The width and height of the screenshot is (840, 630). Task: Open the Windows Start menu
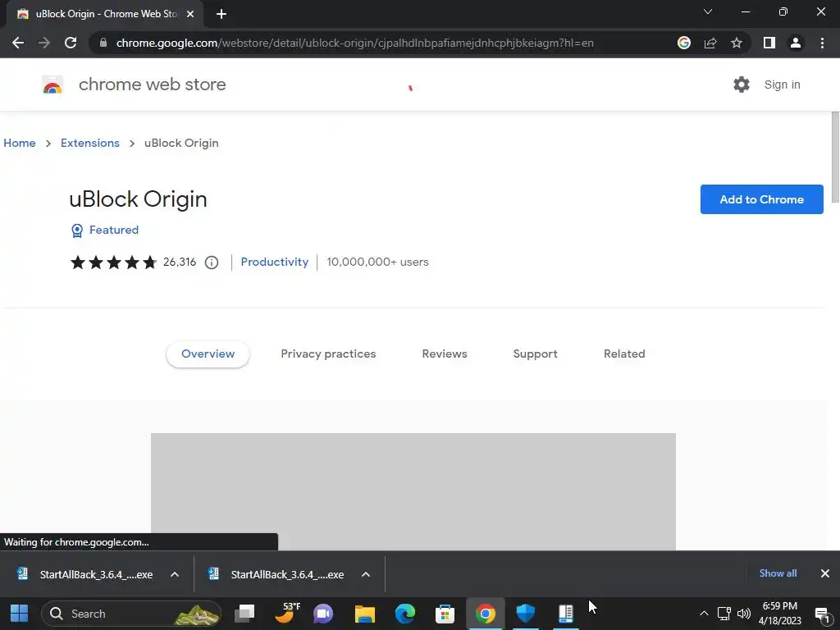(x=20, y=614)
